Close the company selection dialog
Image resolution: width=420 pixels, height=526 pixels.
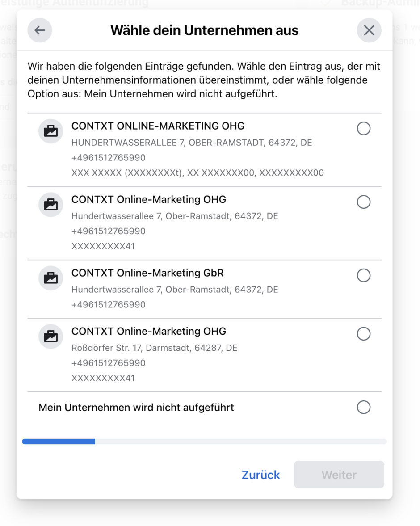pos(369,30)
